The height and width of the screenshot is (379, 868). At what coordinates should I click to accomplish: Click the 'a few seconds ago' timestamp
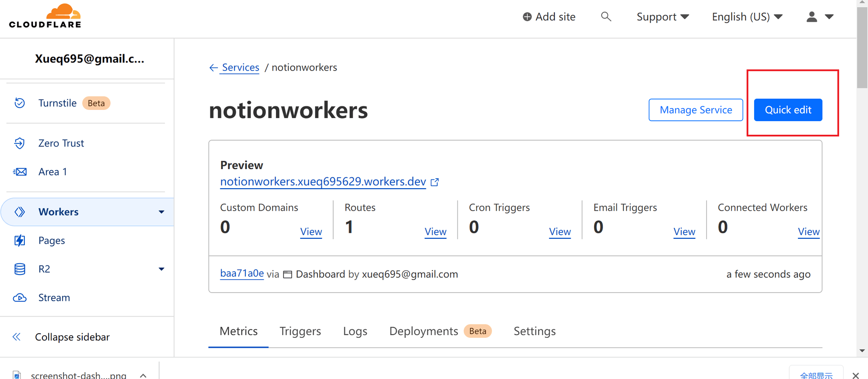point(768,275)
